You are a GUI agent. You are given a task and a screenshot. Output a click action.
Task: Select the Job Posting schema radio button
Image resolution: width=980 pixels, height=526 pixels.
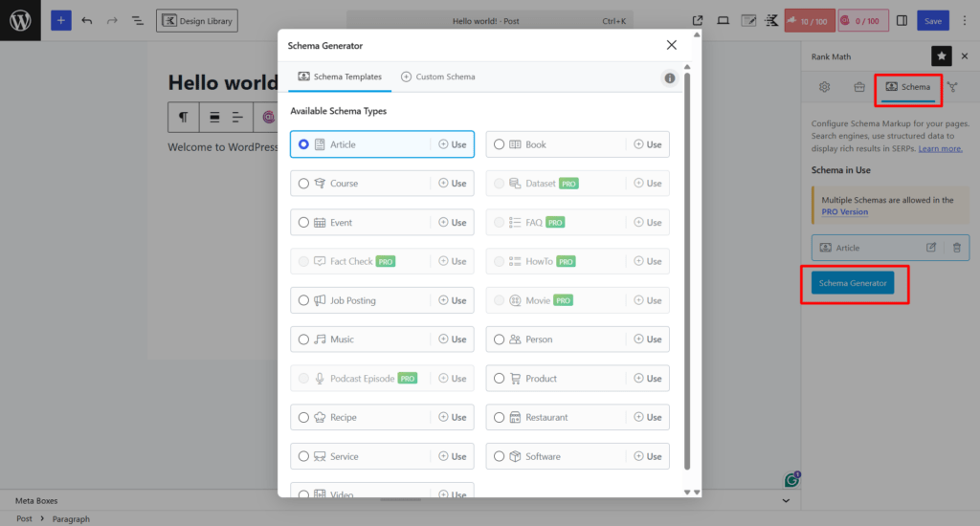tap(303, 300)
